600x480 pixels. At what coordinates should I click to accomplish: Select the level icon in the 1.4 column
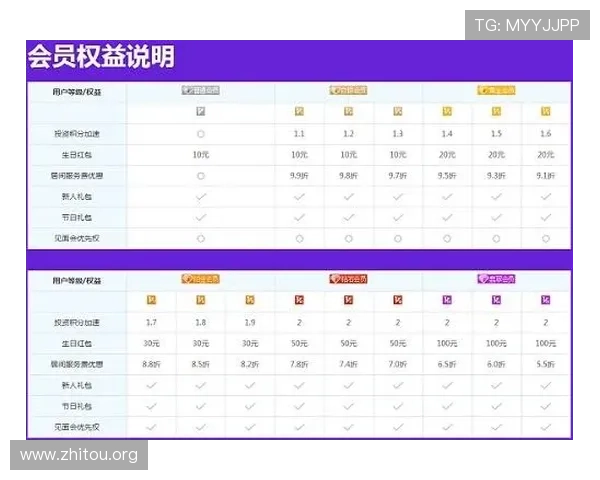click(447, 111)
